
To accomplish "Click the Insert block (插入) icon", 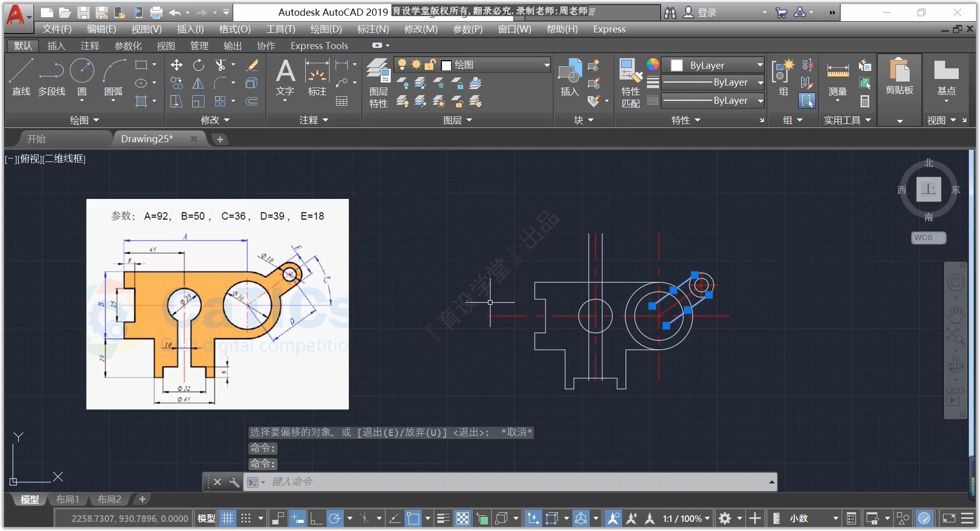I will point(569,77).
